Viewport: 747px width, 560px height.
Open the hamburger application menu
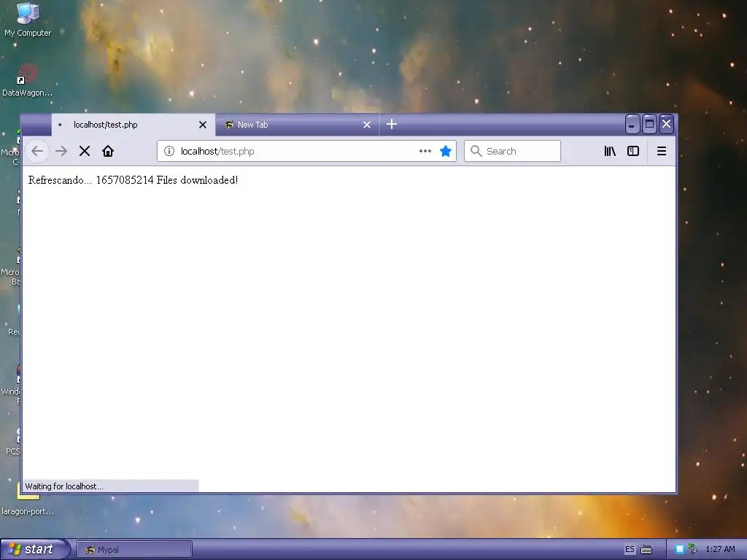(661, 152)
